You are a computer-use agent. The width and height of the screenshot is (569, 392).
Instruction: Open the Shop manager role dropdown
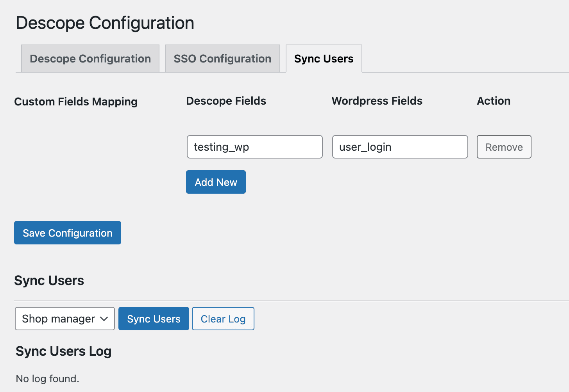point(64,319)
